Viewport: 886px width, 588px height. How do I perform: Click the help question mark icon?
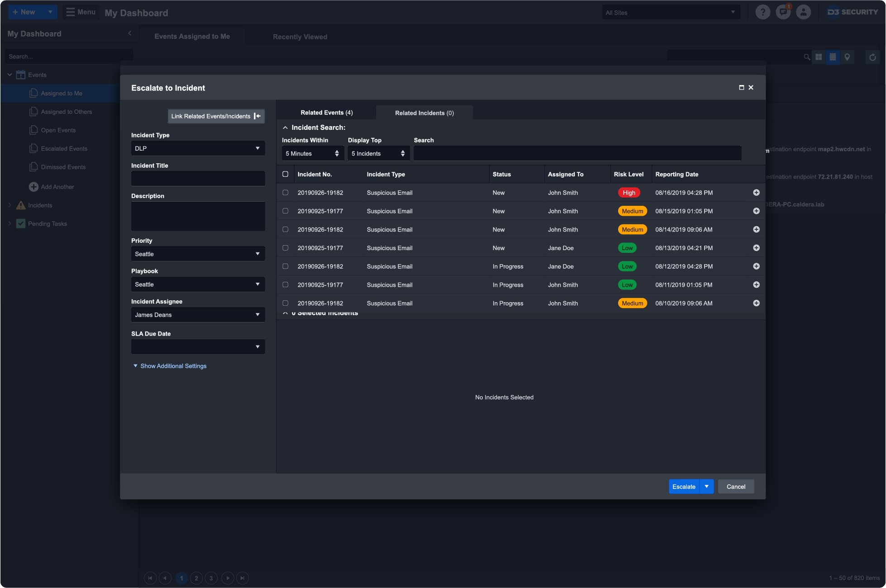[762, 12]
